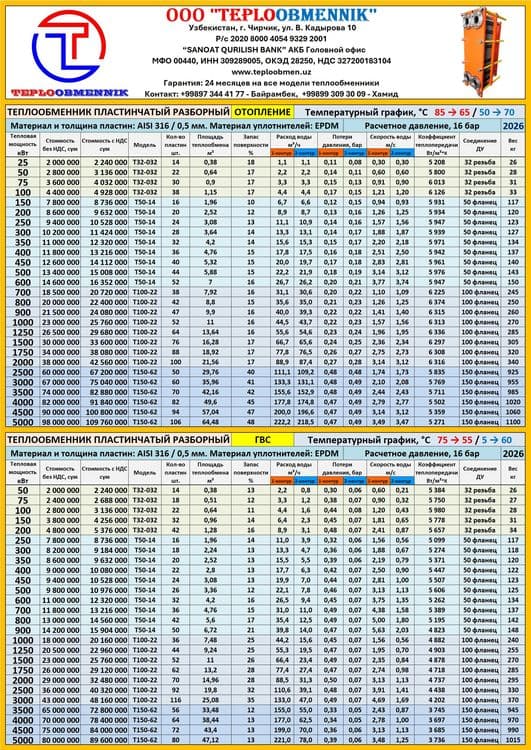Click the yellow ГВС label

[x=262, y=440]
